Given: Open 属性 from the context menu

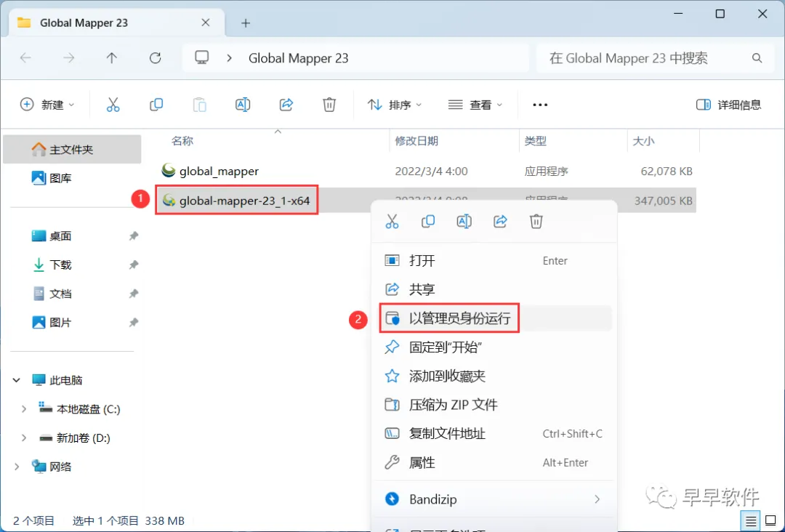Looking at the screenshot, I should pos(494,462).
